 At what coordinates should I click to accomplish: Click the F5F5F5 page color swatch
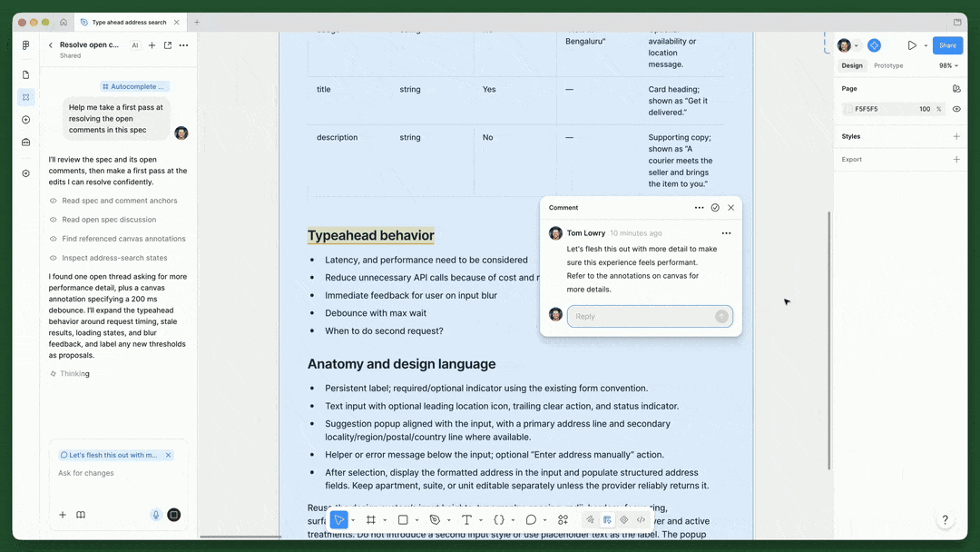[x=848, y=109]
